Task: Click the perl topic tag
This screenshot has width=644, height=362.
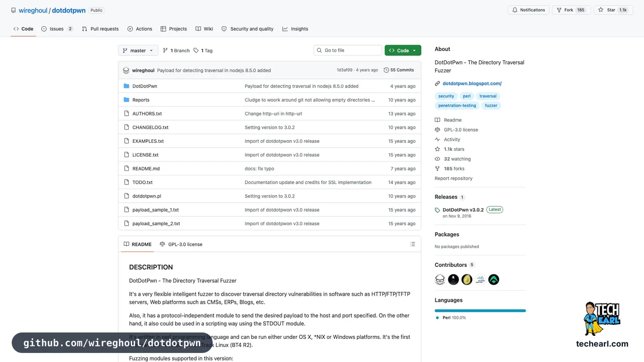Action: [467, 96]
